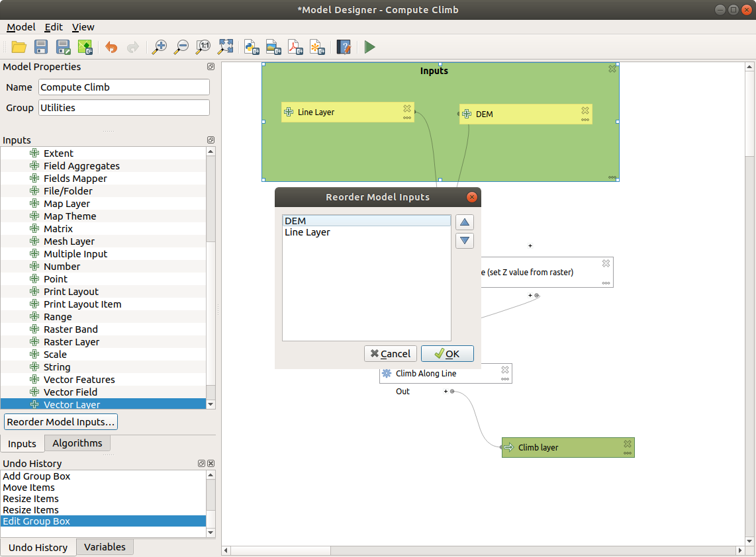
Task: Click the Undo arrow in the toolbar
Action: [111, 47]
